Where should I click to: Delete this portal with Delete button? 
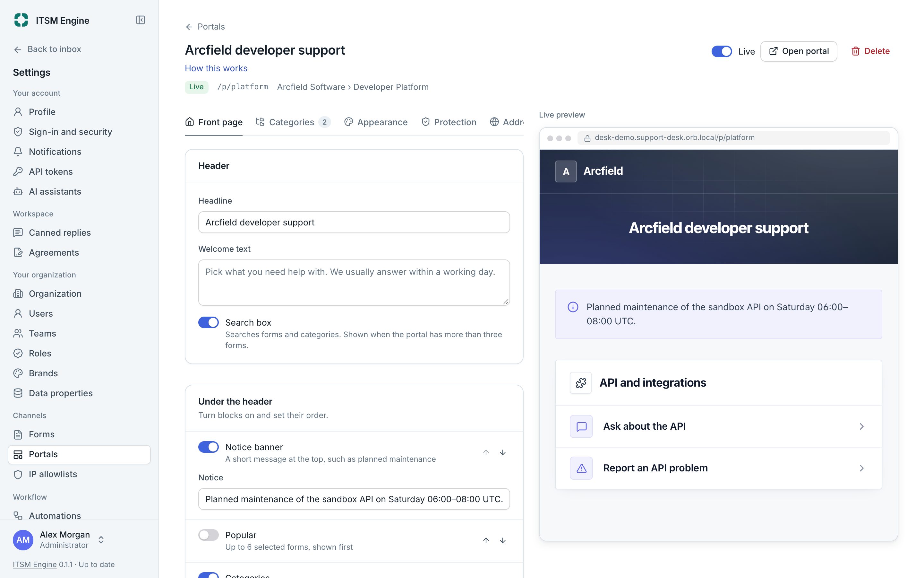point(870,51)
